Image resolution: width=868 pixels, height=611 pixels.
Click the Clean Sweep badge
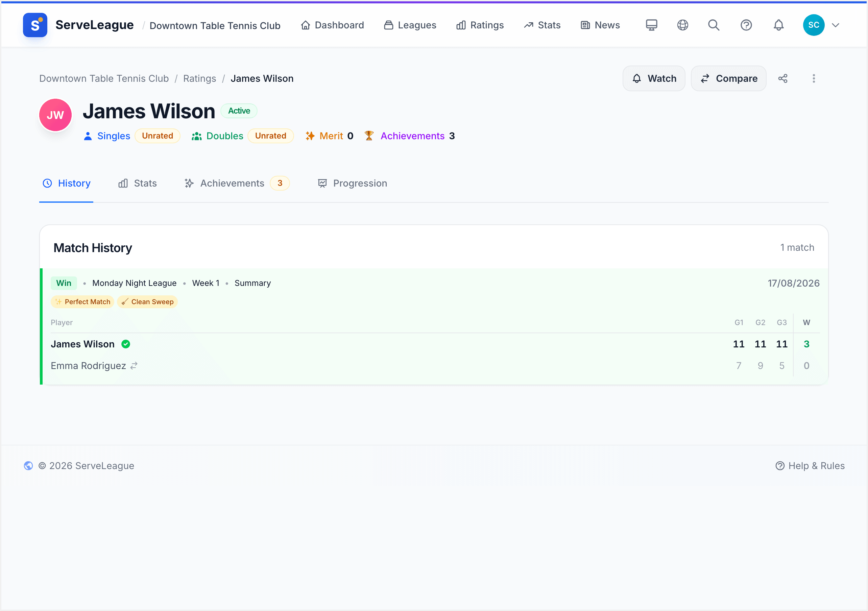pos(147,302)
